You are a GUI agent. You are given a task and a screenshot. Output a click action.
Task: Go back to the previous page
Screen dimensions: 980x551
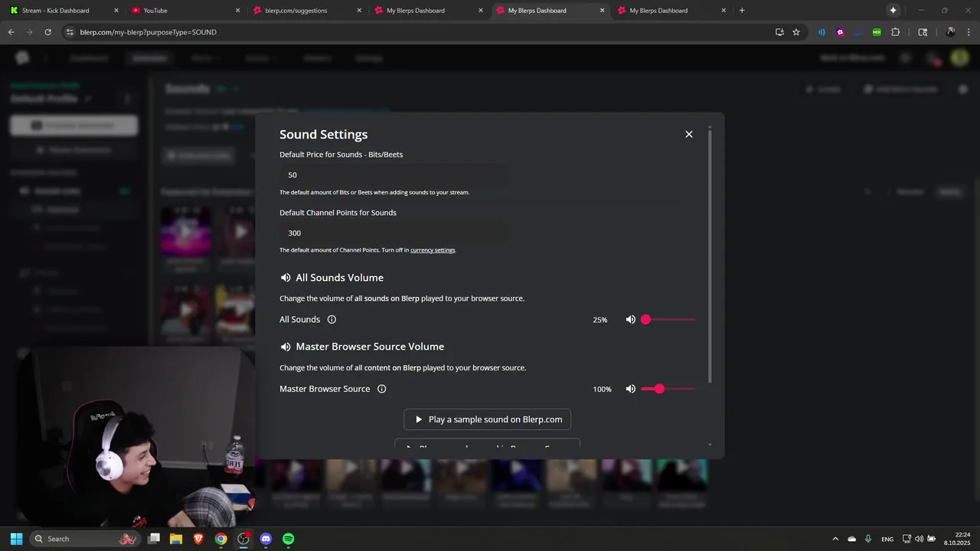pos(11,32)
